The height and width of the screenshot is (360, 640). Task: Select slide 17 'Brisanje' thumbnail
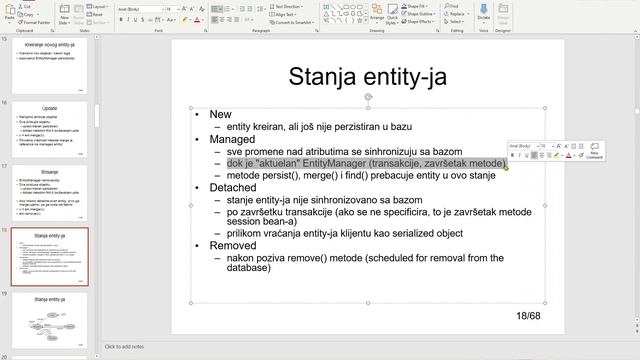pyautogui.click(x=49, y=193)
